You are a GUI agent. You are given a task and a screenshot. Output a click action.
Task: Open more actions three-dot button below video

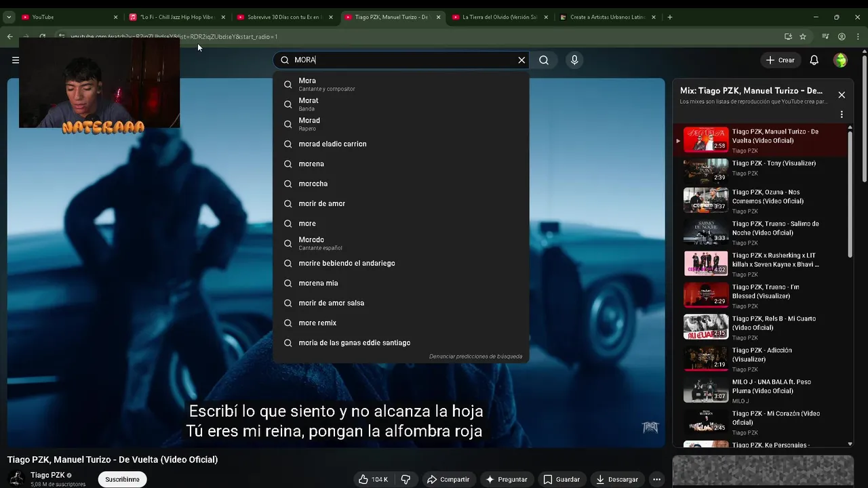point(656,479)
